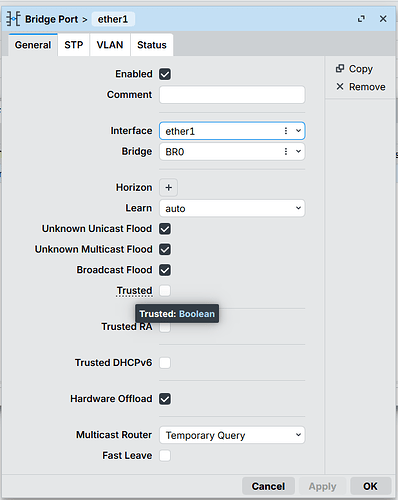The image size is (398, 500).
Task: Open the Bridge field three-dot options menu
Action: [x=286, y=152]
